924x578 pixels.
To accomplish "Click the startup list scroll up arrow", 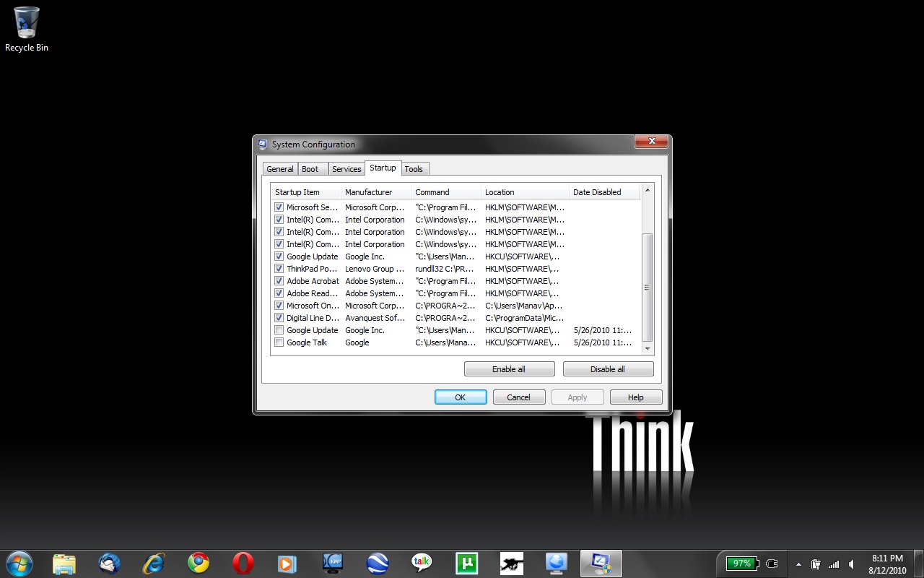I will coord(647,191).
